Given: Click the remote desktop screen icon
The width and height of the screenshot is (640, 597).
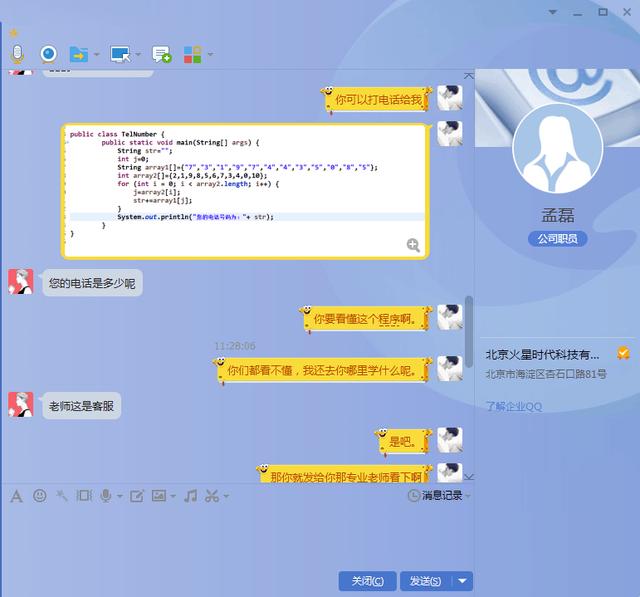Looking at the screenshot, I should pos(120,54).
